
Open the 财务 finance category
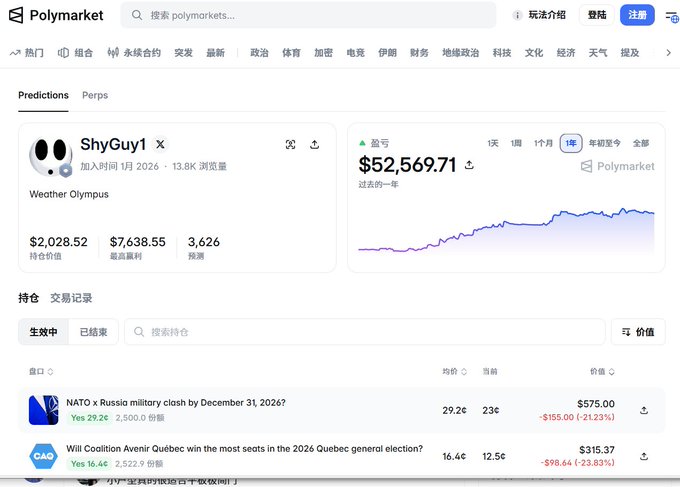coord(419,53)
